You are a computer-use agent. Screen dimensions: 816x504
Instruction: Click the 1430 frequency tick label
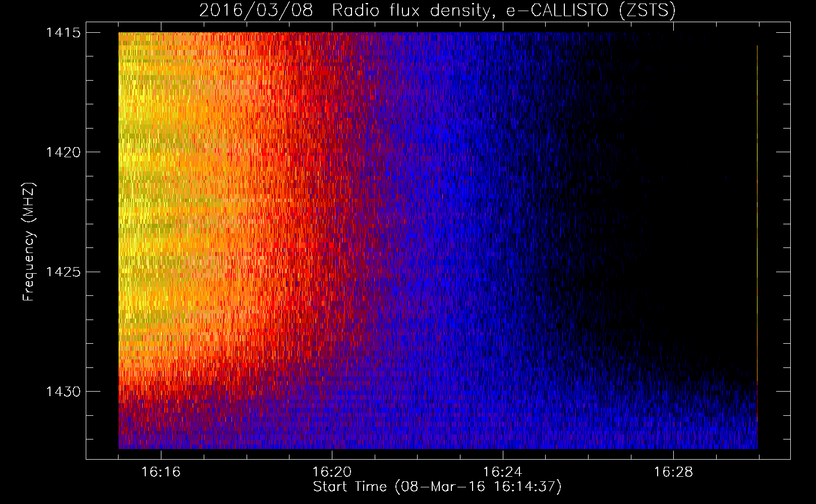(x=63, y=392)
